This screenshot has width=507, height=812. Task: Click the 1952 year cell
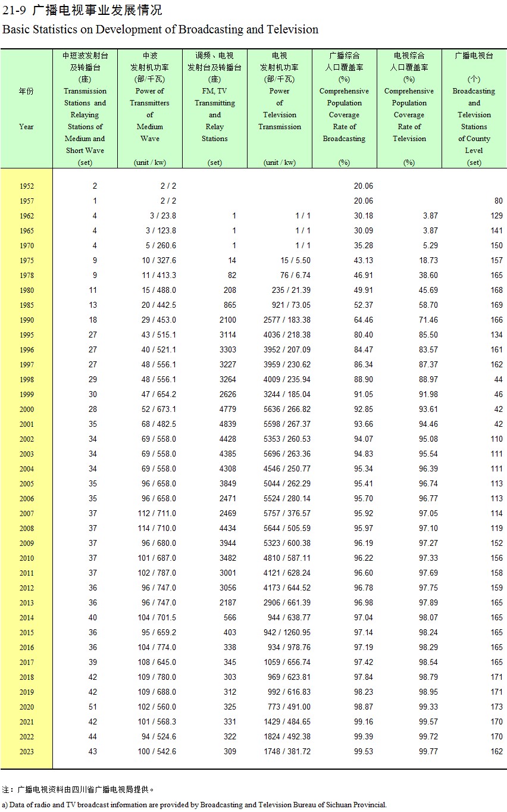(x=26, y=186)
